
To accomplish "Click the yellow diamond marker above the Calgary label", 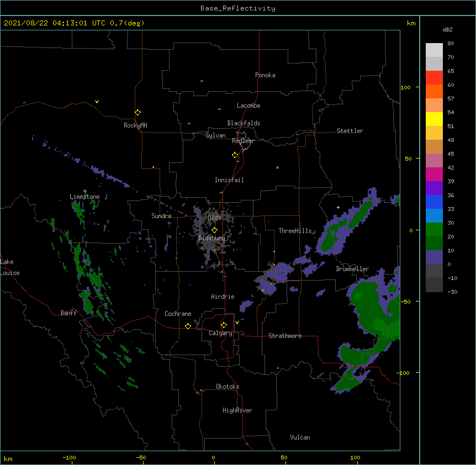I will click(x=224, y=325).
